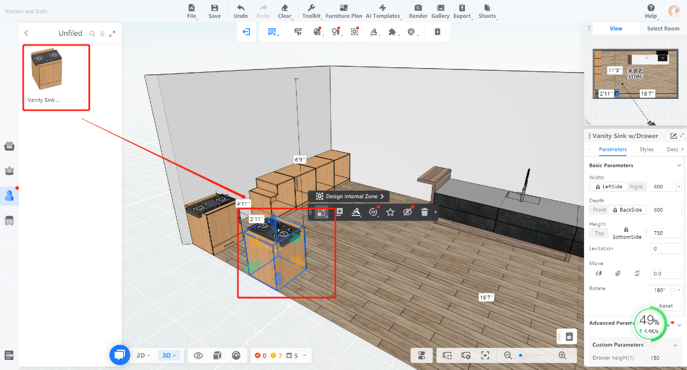
Task: Open the blue chat bubble icon
Action: pyautogui.click(x=119, y=355)
